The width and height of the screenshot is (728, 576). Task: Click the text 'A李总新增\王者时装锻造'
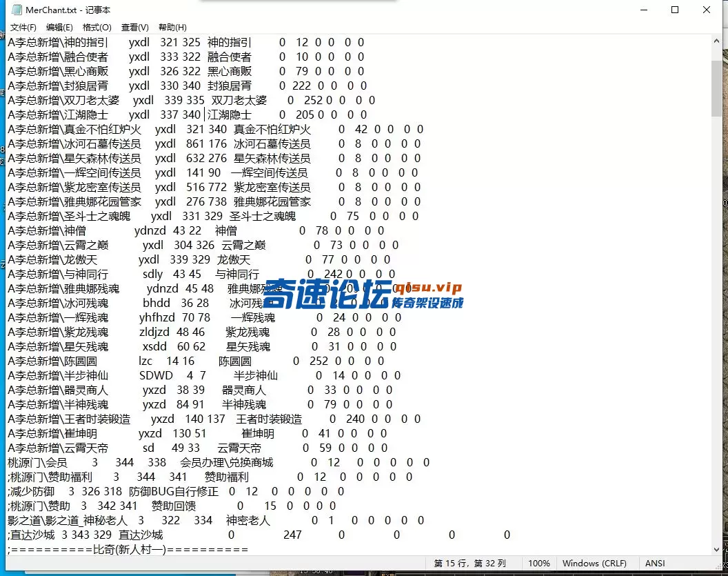click(69, 419)
